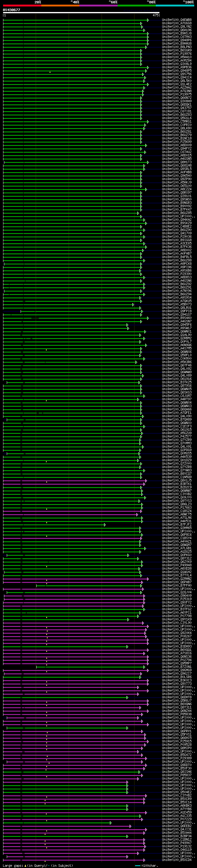Select label UniRef100_A5A410
The height and width of the screenshot is (868, 197).
(x=177, y=57)
